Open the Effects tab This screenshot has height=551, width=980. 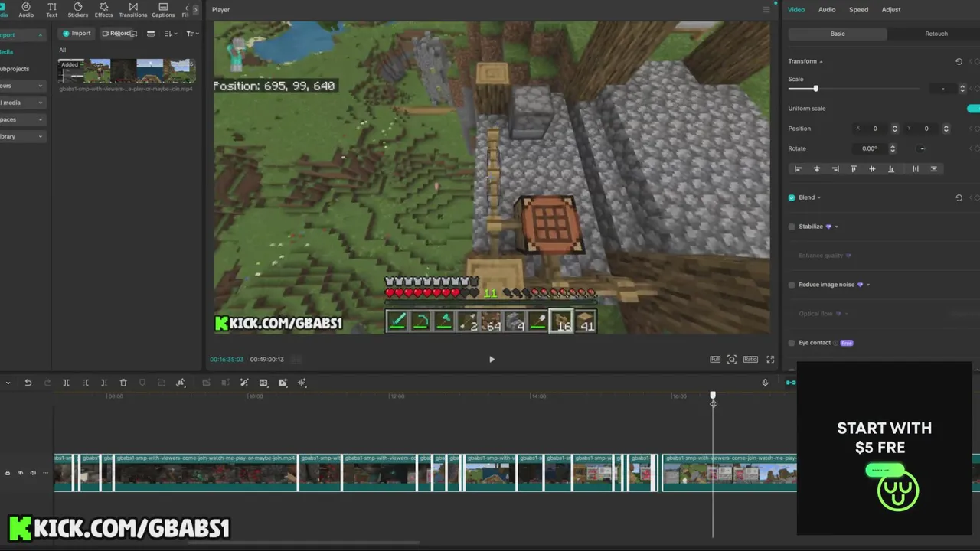(103, 10)
